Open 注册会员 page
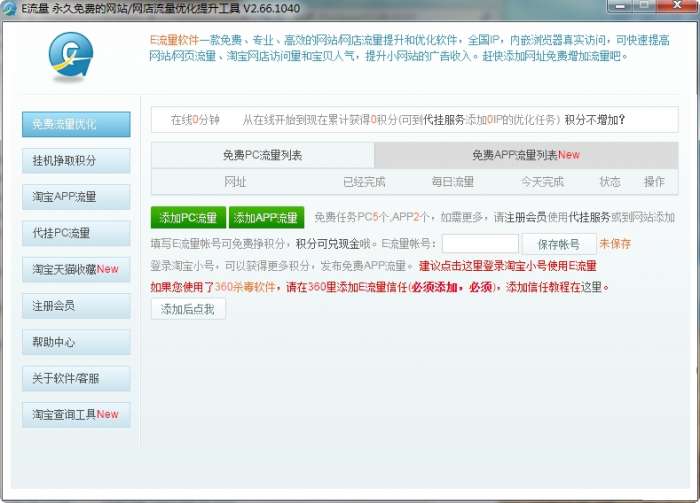This screenshot has width=700, height=503. point(76,306)
